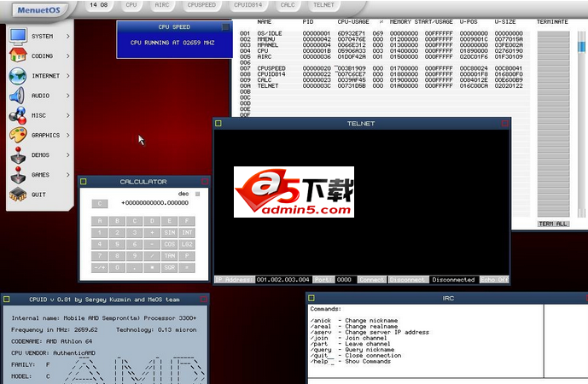Viewport: 588px width, 384px height.
Task: Expand the SYSTEM submenu arrow
Action: tap(68, 36)
